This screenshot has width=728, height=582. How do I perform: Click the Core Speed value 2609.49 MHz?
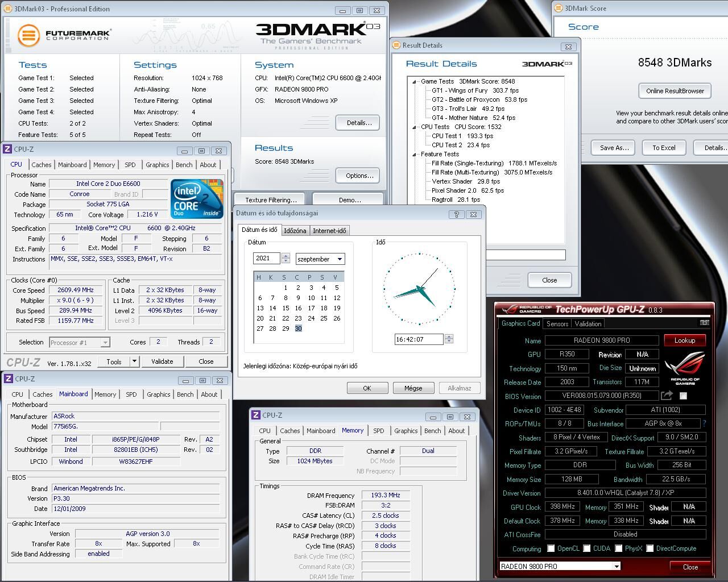(x=75, y=290)
